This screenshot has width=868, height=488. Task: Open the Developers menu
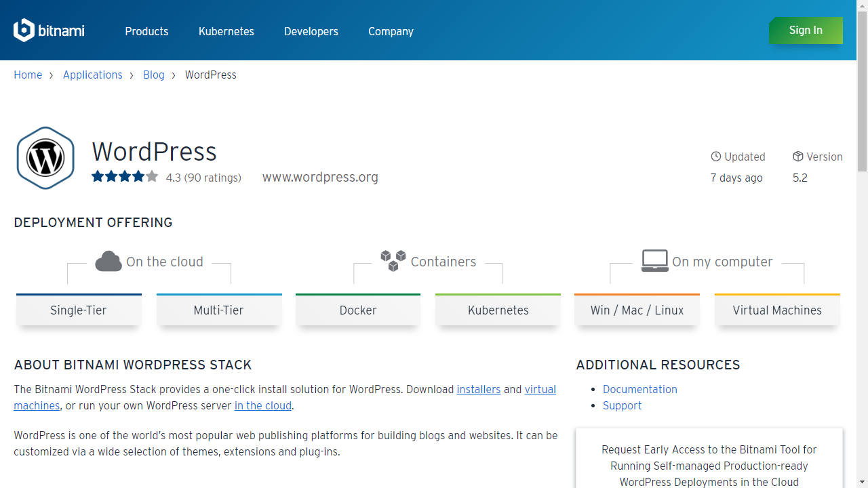[311, 31]
